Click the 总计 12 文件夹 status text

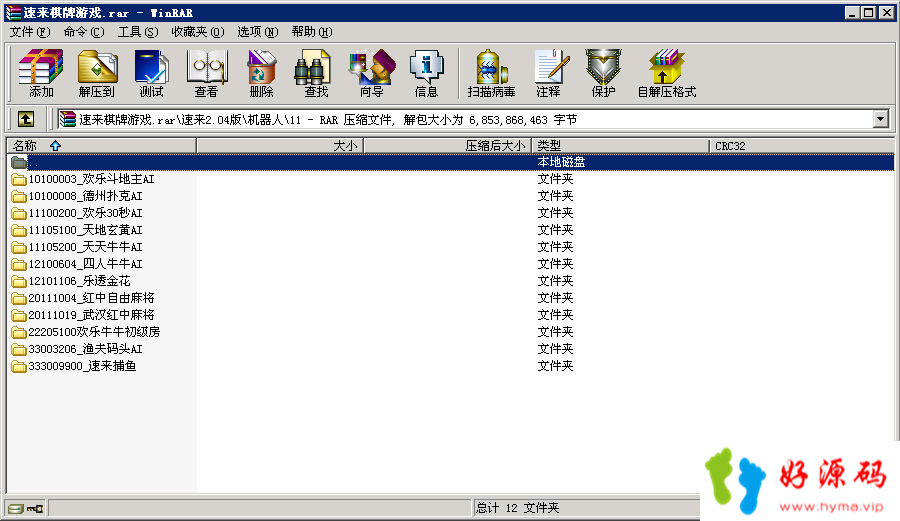click(517, 508)
